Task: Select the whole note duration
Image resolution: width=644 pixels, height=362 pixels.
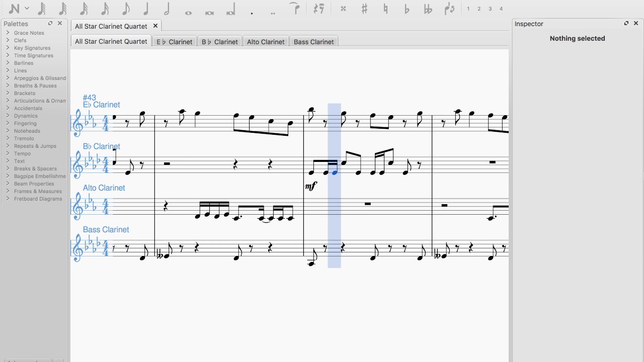Action: [188, 13]
